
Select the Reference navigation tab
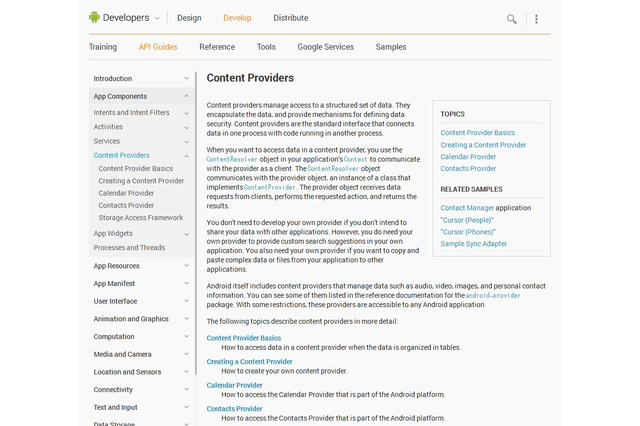click(217, 47)
